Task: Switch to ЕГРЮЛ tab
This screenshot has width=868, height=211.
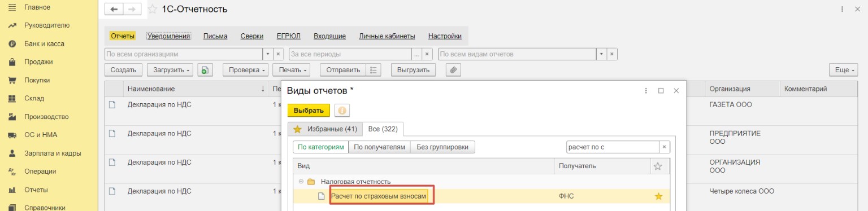Action: (x=288, y=36)
